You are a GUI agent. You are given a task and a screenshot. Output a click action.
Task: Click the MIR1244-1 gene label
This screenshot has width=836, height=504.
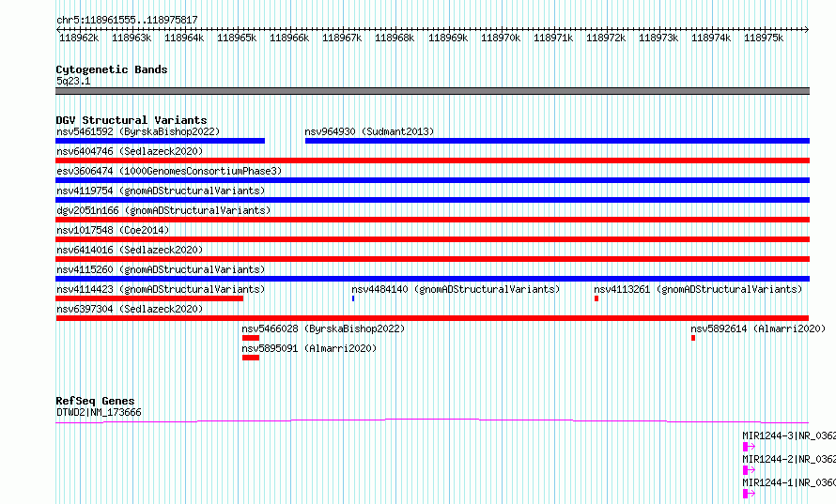click(x=789, y=482)
